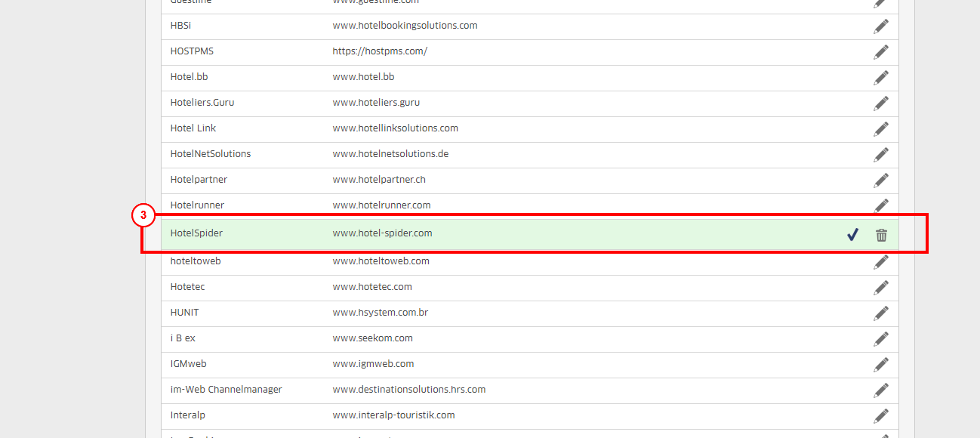This screenshot has height=438, width=980.
Task: Click www.hsystem.com.br address
Action: [x=381, y=313]
